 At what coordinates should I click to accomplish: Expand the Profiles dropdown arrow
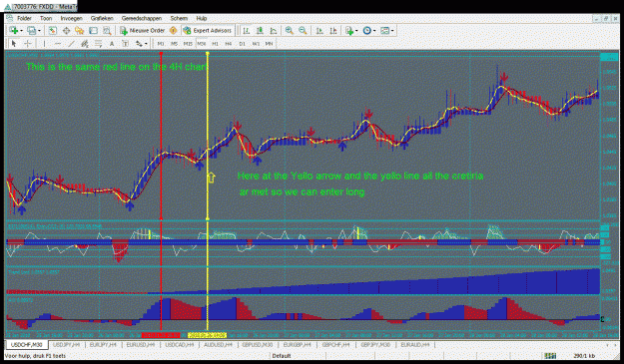(39, 31)
